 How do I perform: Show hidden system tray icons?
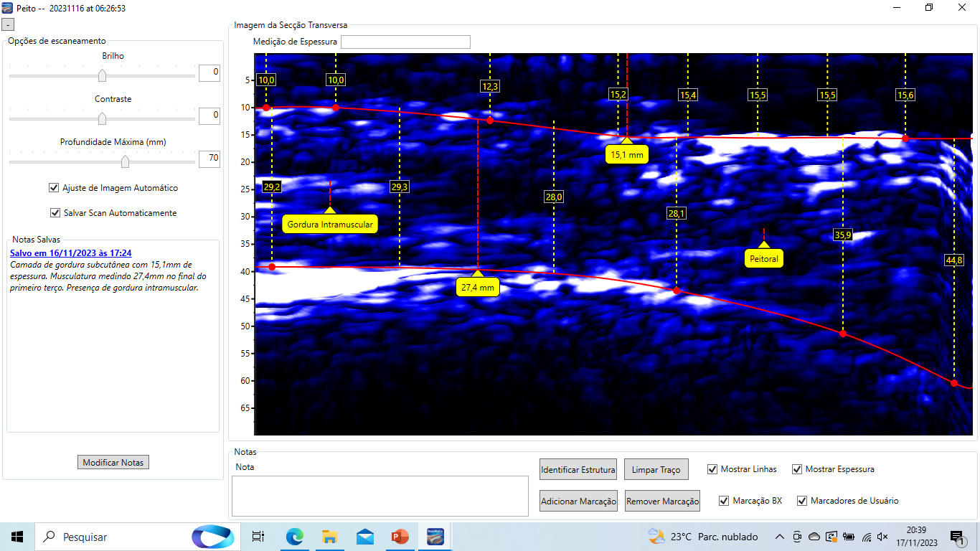pyautogui.click(x=780, y=537)
